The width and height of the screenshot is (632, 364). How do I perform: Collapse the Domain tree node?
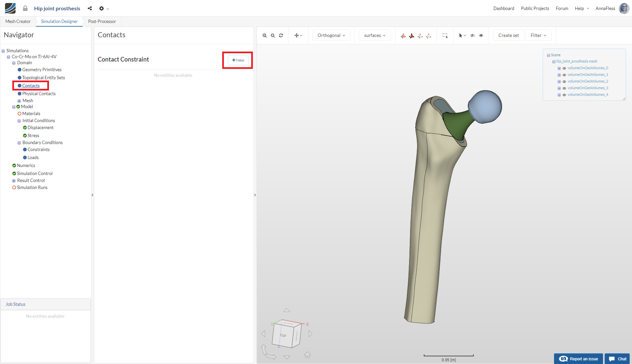14,63
